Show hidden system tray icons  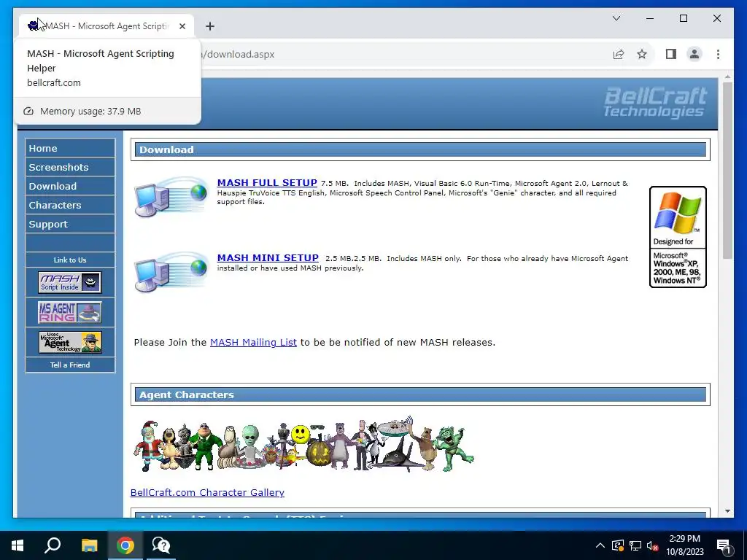(600, 545)
